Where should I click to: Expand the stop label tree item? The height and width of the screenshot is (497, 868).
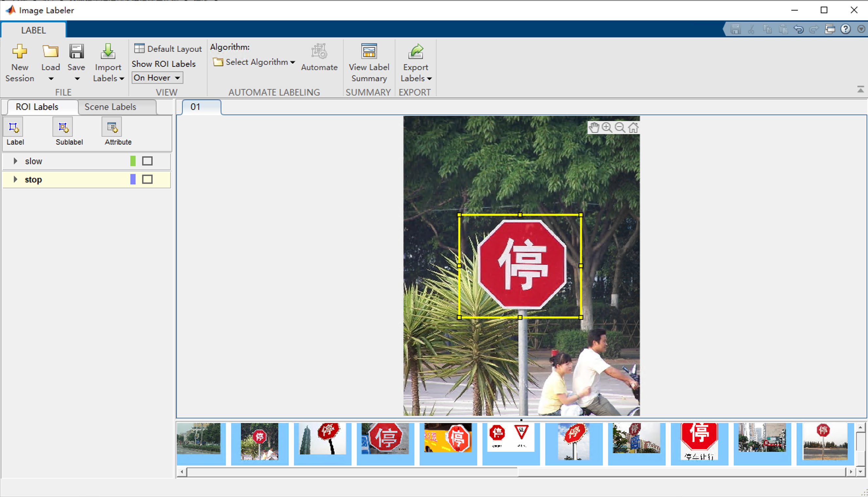pos(15,179)
